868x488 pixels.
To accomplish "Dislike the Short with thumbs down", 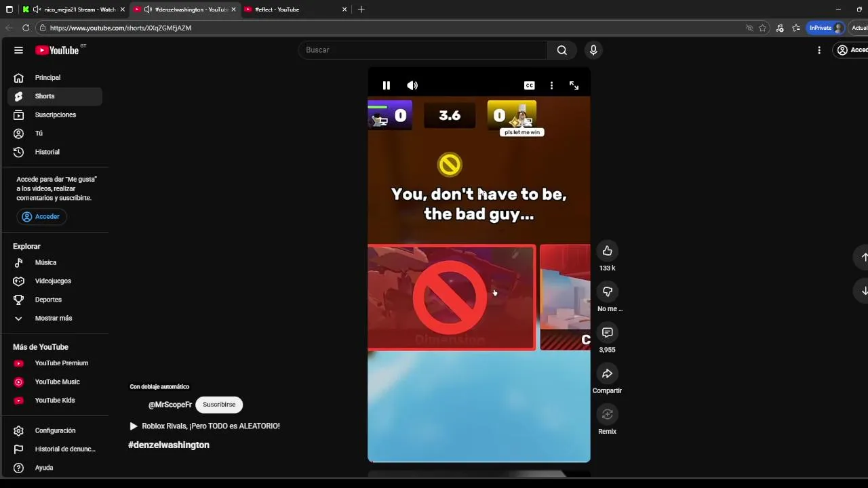I will coord(608,292).
